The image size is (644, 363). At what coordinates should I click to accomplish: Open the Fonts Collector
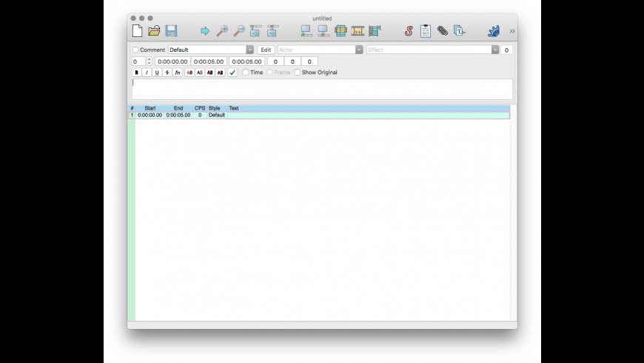pyautogui.click(x=459, y=31)
